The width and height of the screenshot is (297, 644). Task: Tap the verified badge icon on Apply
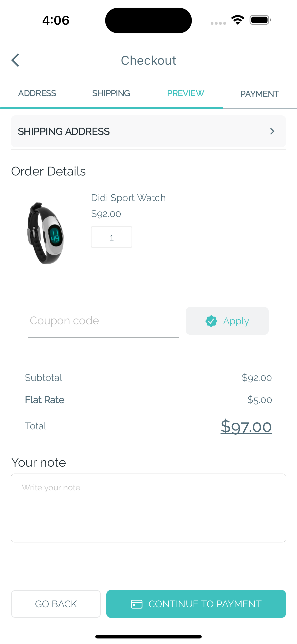(211, 321)
